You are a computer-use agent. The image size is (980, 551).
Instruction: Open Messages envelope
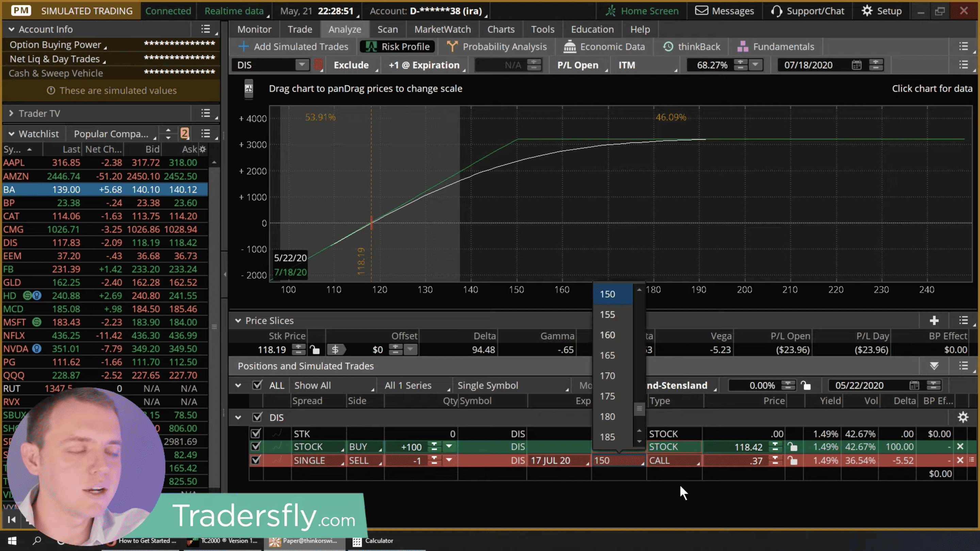point(724,11)
